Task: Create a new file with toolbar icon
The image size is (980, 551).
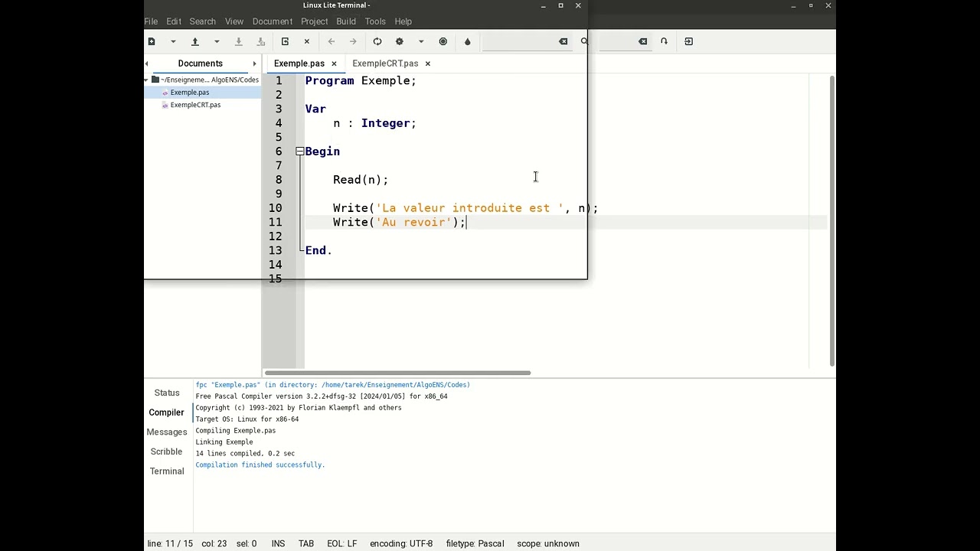Action: (x=152, y=41)
